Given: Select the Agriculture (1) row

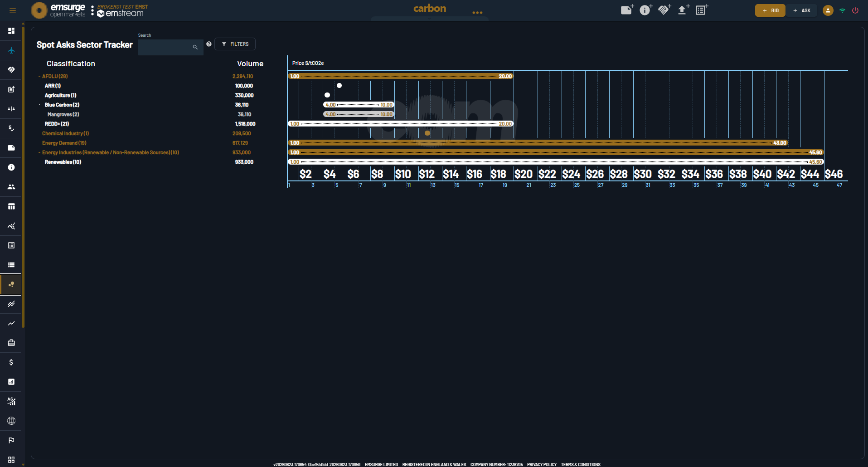Looking at the screenshot, I should pyautogui.click(x=60, y=95).
